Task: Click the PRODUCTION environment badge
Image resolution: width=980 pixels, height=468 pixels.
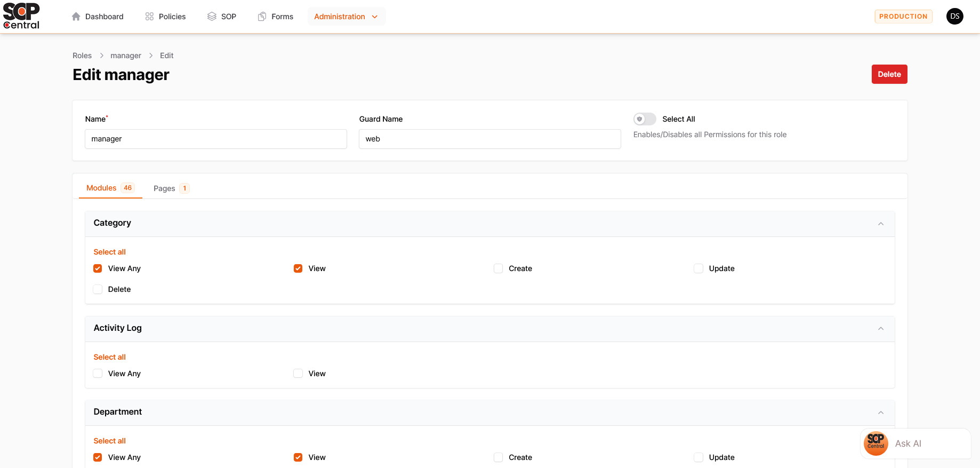Action: [x=903, y=17]
